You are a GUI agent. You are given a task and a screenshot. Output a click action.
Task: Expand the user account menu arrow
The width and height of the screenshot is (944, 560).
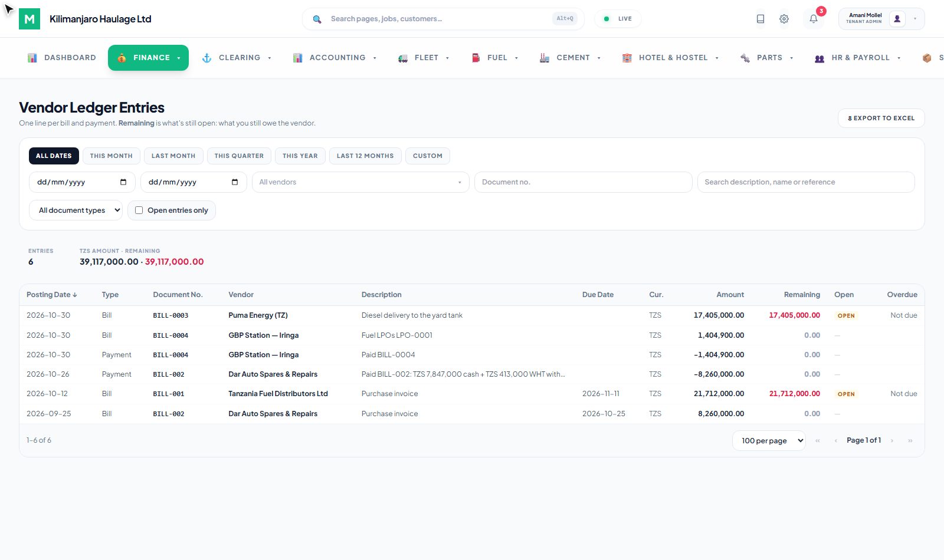(x=915, y=19)
